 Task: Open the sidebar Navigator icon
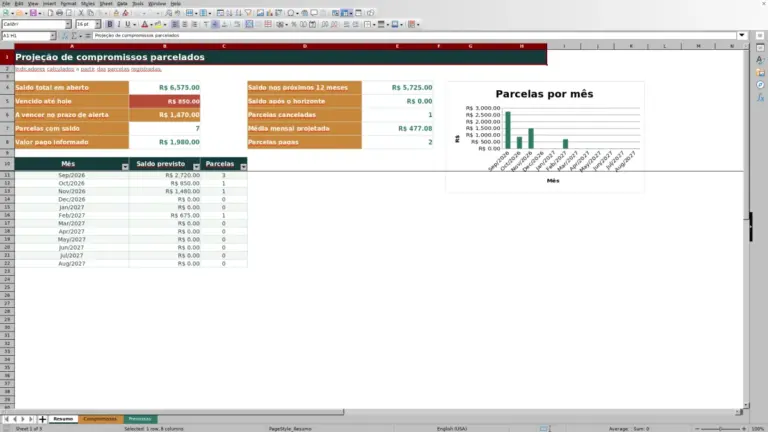pos(760,85)
